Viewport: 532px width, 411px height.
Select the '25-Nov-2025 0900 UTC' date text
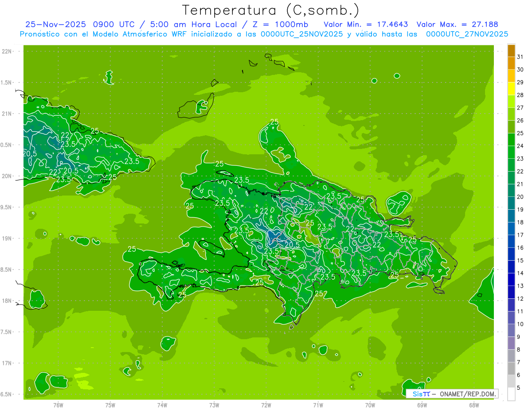(x=81, y=24)
